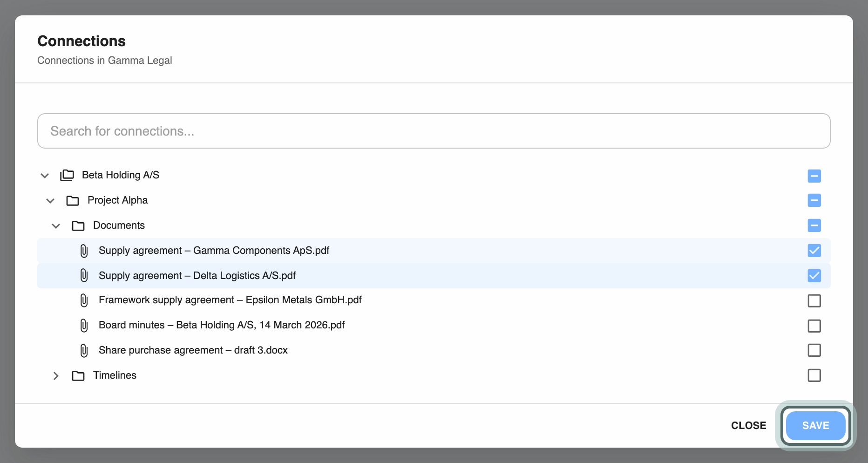The width and height of the screenshot is (868, 463).
Task: Collapse the Beta Holding A/S node
Action: click(45, 176)
